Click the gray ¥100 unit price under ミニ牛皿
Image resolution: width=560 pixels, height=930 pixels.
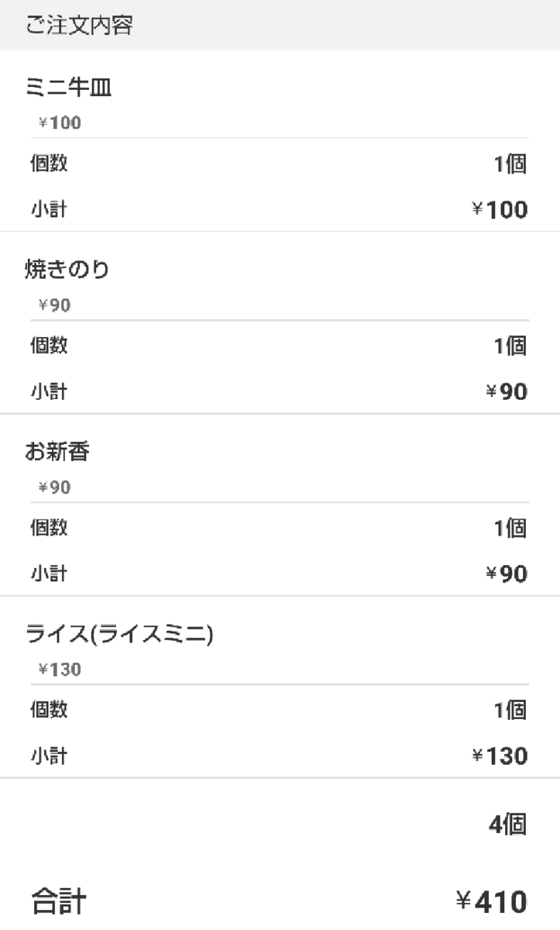(60, 122)
